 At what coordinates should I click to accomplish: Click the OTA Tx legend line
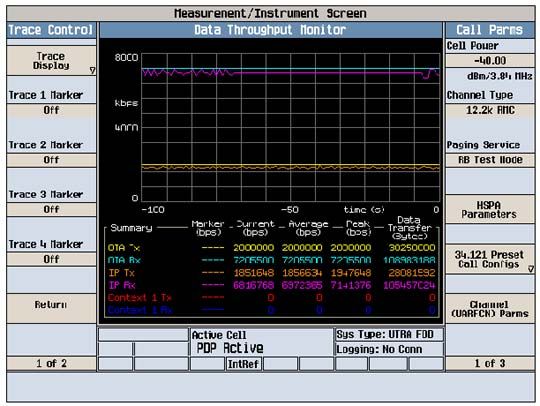213,248
